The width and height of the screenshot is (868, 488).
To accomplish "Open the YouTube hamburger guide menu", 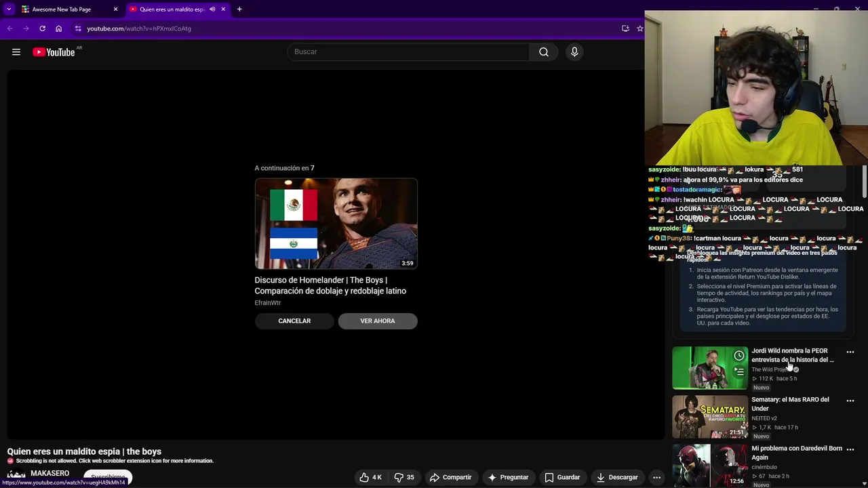I will coord(16,52).
